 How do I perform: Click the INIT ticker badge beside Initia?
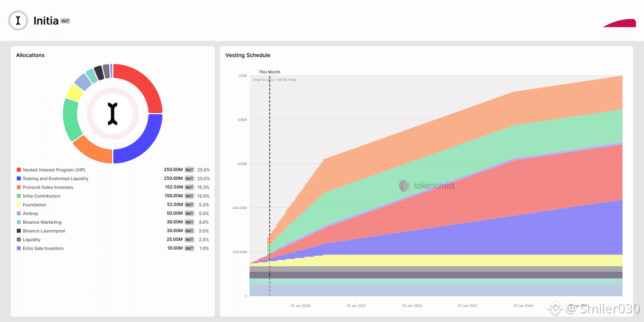tap(65, 21)
